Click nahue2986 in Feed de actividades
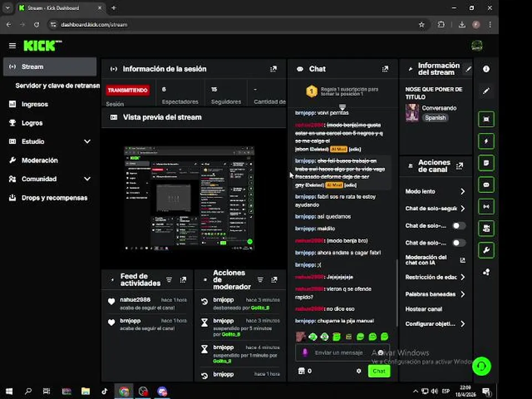This screenshot has width=532, height=399. 135,300
